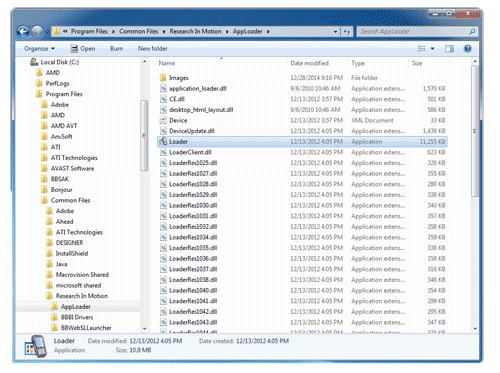The width and height of the screenshot is (500, 373).
Task: Select LoaderRes1034.dll file icon
Action: click(163, 237)
